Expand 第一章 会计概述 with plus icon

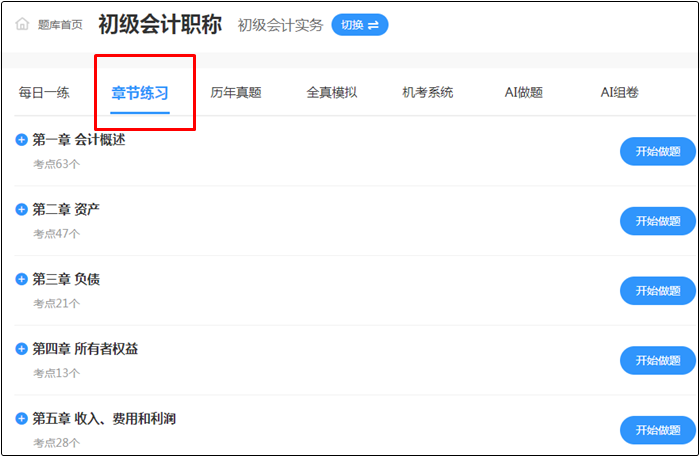(21, 140)
